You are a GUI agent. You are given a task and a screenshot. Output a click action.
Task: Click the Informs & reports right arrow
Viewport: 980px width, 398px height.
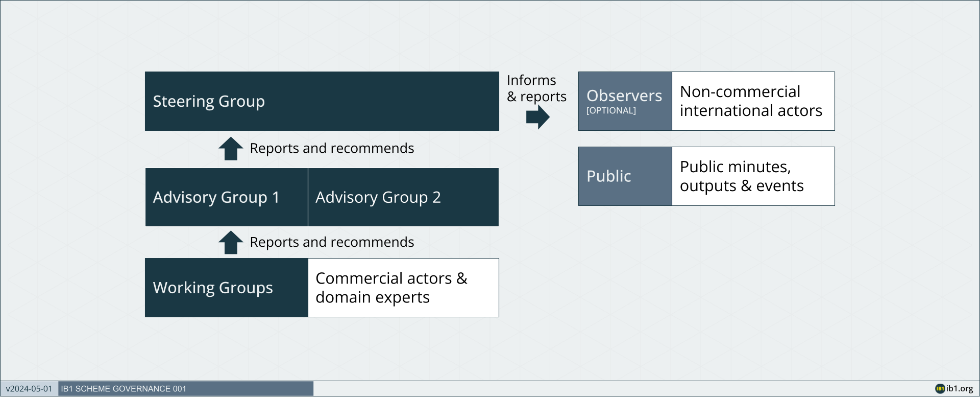(x=538, y=117)
